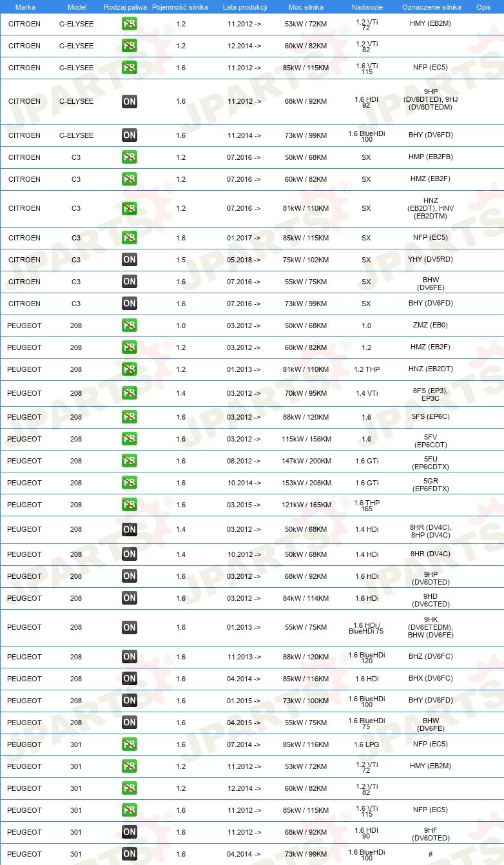The height and width of the screenshot is (865, 504).
Task: Click the PB icon for Citroen C3 81kW / 110KM
Action: pos(130,208)
